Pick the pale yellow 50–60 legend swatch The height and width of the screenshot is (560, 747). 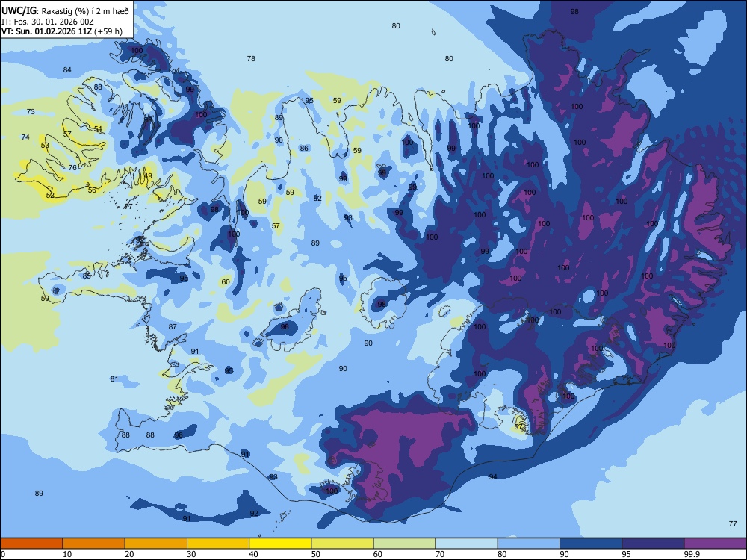click(x=342, y=544)
